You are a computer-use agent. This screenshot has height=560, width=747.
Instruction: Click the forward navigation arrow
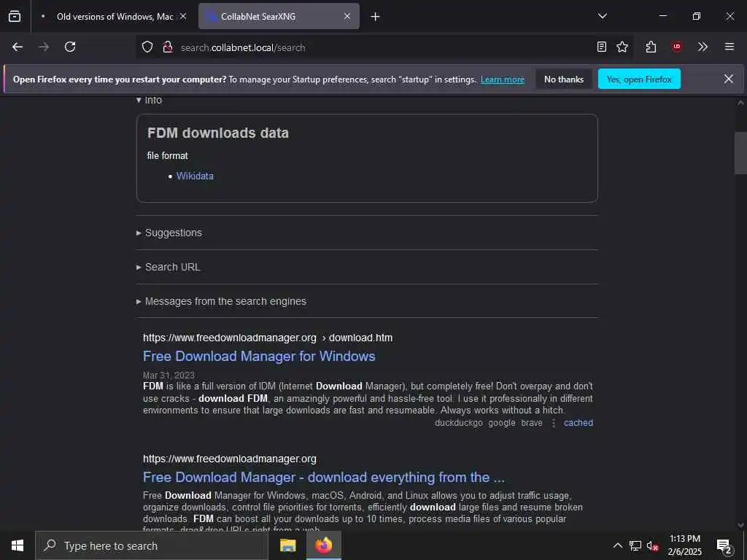pyautogui.click(x=44, y=47)
